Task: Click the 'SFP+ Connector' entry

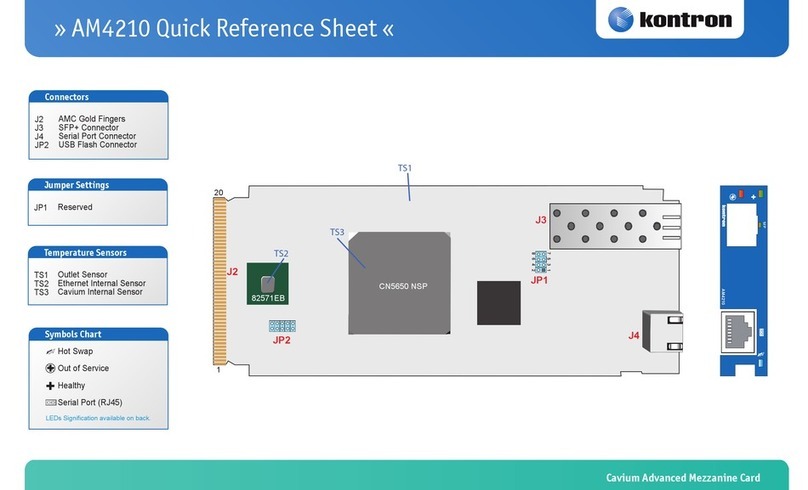Action: click(x=89, y=127)
